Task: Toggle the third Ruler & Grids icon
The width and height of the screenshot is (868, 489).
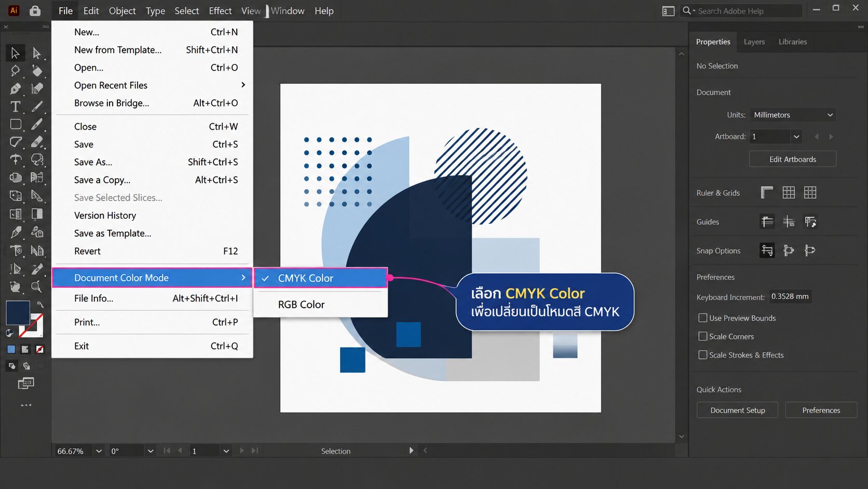Action: (810, 193)
